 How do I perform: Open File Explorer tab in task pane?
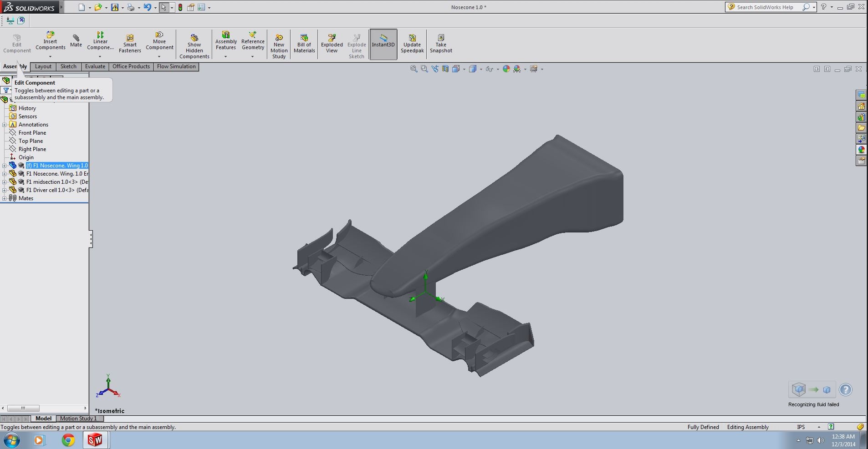[861, 128]
